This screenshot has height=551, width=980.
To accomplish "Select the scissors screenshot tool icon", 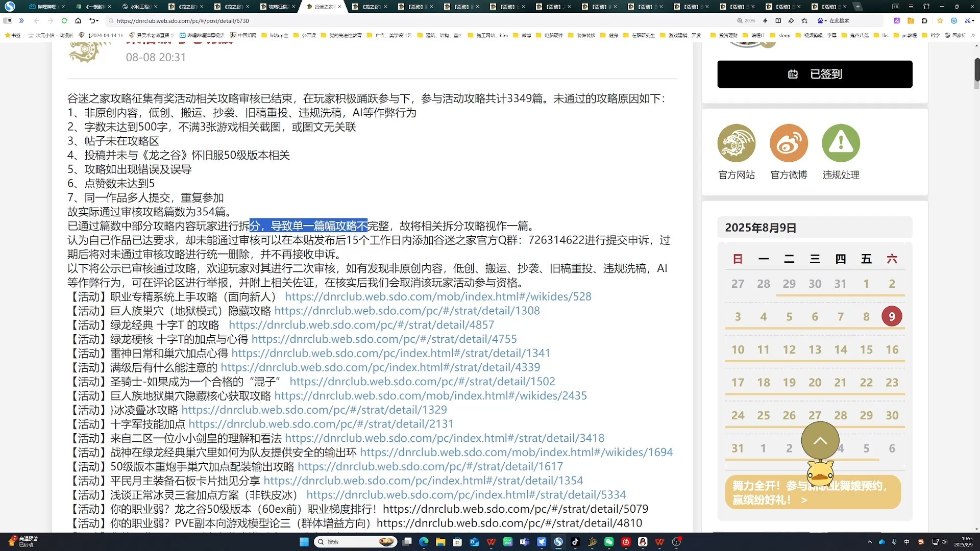I will [968, 21].
